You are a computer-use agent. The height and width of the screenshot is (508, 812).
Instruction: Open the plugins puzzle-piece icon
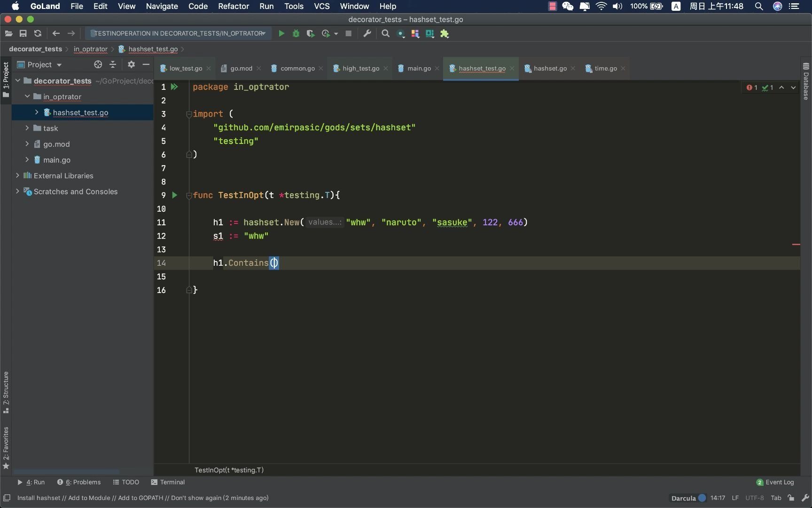(x=445, y=33)
